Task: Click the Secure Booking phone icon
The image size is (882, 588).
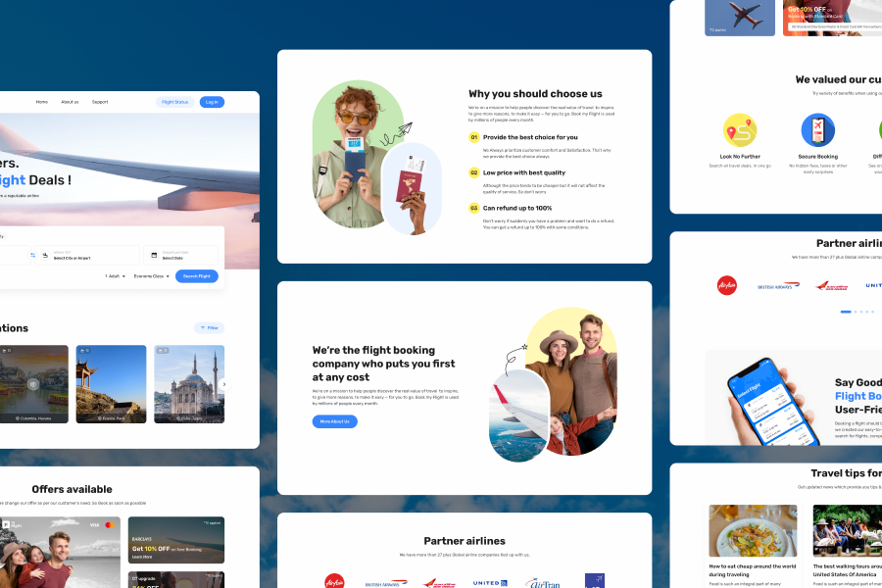Action: [x=818, y=130]
